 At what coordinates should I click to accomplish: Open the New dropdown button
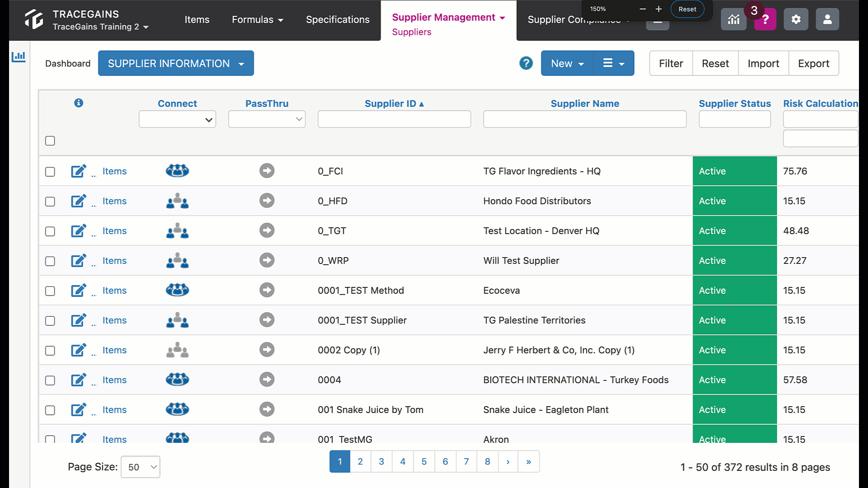tap(567, 63)
